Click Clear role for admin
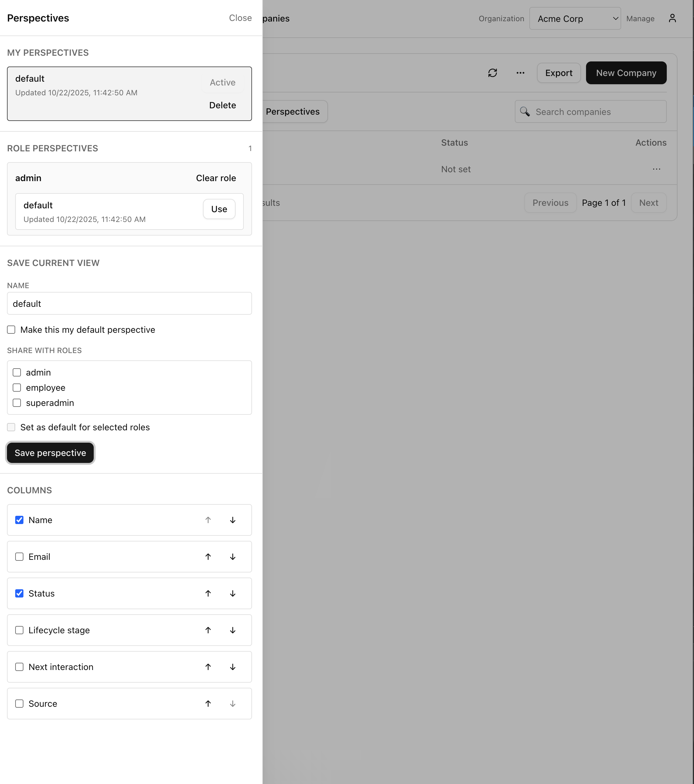 pos(216,178)
